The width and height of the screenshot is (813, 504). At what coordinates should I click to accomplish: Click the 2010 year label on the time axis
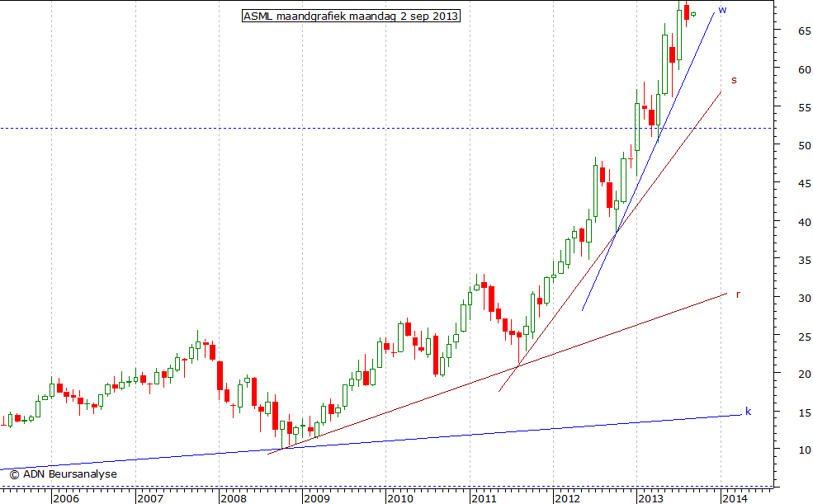[x=400, y=498]
